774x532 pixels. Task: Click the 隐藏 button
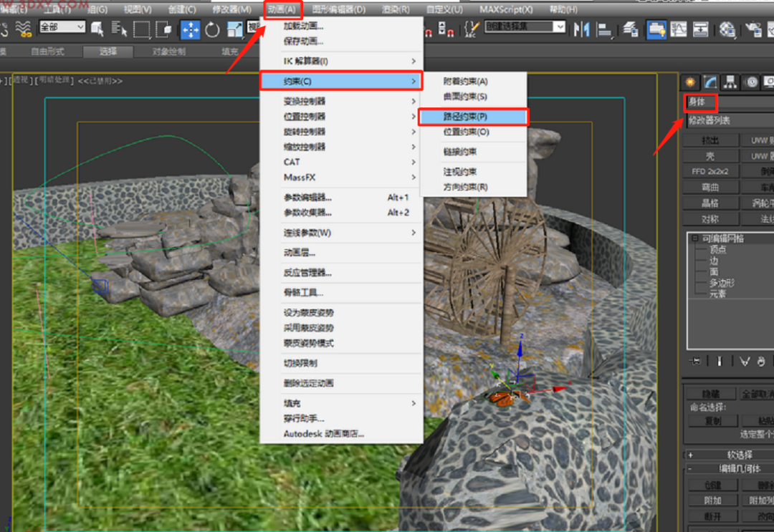coord(711,394)
